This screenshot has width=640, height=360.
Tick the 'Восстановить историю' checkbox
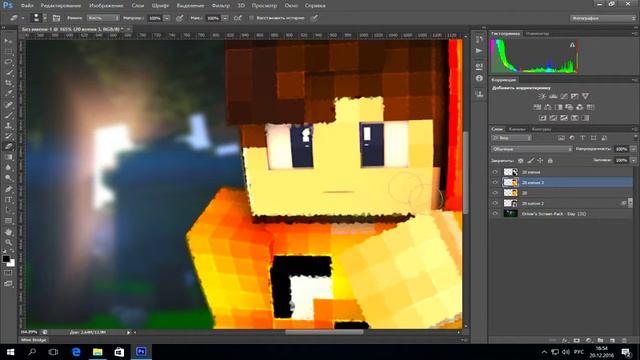[251, 18]
